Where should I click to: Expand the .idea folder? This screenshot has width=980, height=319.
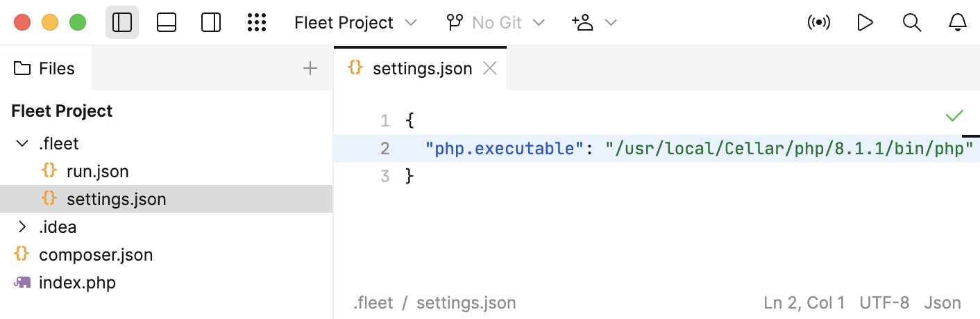pyautogui.click(x=22, y=227)
